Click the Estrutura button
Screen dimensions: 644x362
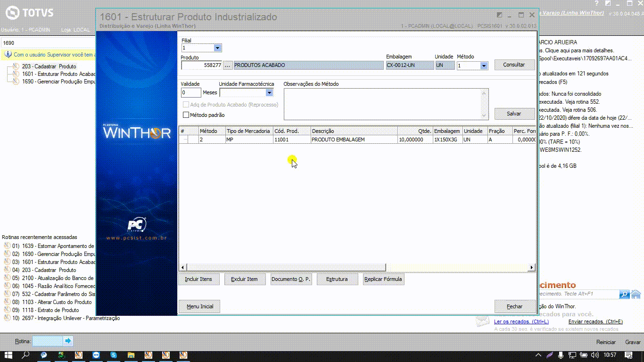(x=337, y=279)
